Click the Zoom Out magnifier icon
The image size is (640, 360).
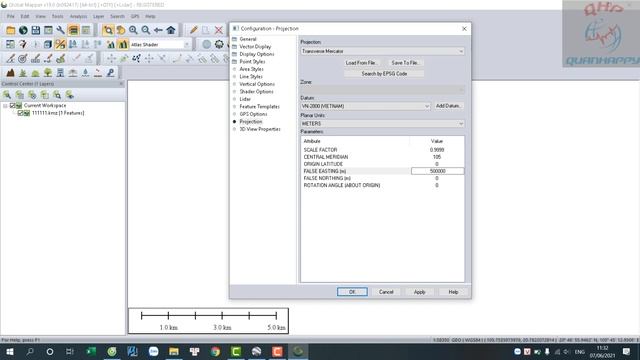pos(146,30)
